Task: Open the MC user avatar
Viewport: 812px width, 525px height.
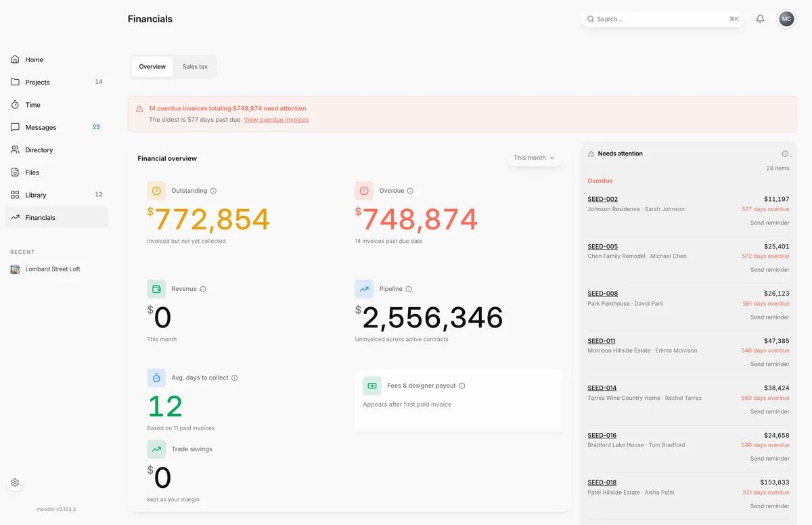Action: [x=786, y=19]
